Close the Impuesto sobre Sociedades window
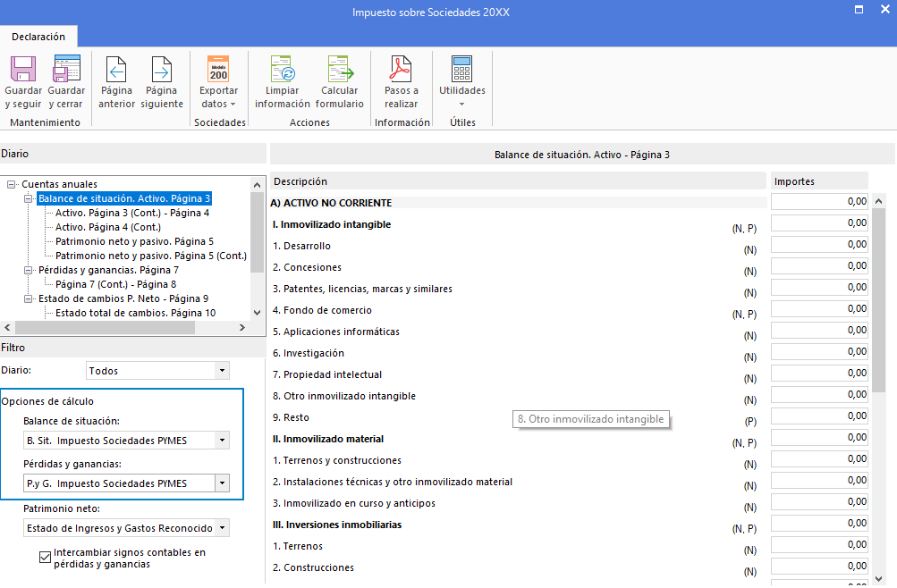Image resolution: width=897 pixels, height=588 pixels. [x=884, y=10]
